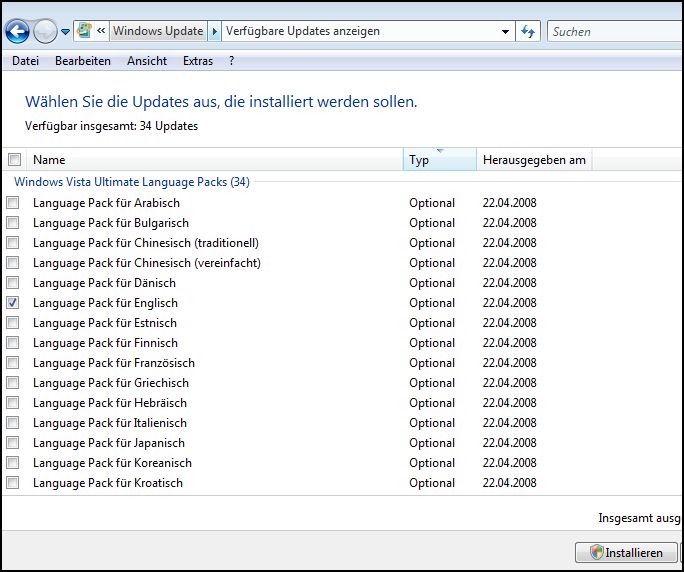Viewport: 684px width, 572px height.
Task: Toggle the select-all checkbox in the header
Action: coord(14,160)
